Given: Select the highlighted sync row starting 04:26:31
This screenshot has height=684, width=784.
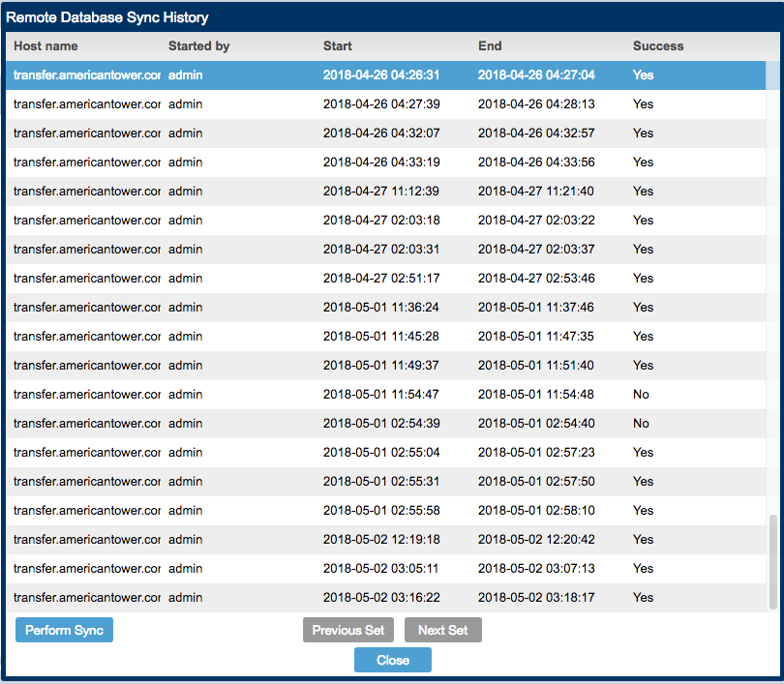Looking at the screenshot, I should [381, 75].
